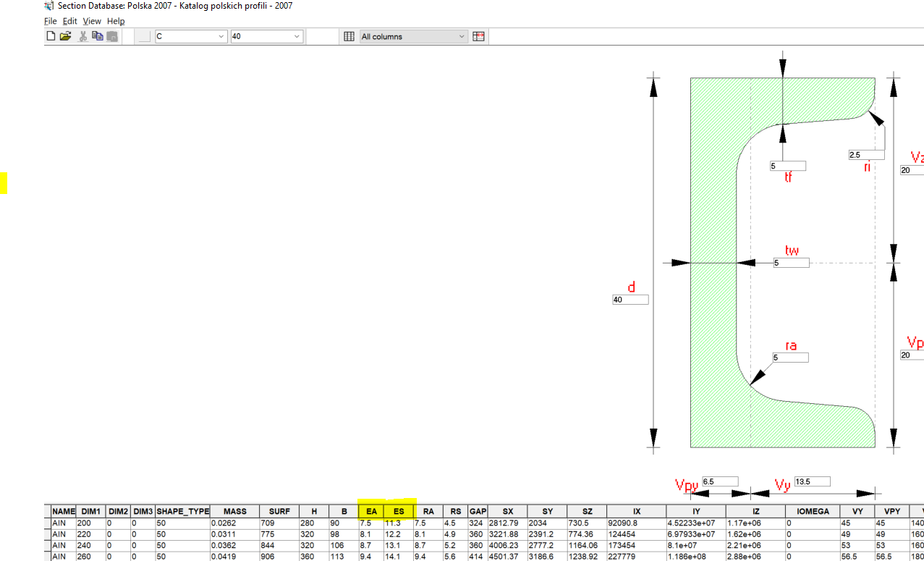Image resolution: width=924 pixels, height=561 pixels.
Task: Click the column-fit icon after All columns
Action: coord(478,36)
